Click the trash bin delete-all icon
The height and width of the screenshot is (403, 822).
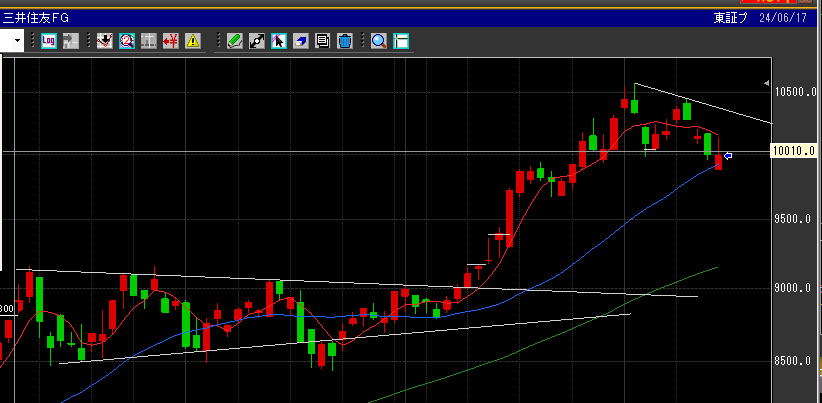(344, 41)
